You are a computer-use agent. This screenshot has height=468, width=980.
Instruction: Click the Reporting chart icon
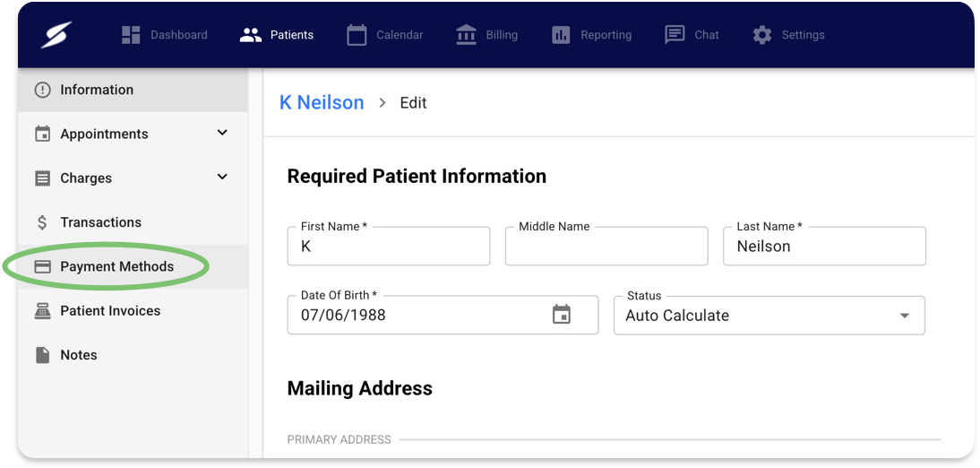[561, 35]
